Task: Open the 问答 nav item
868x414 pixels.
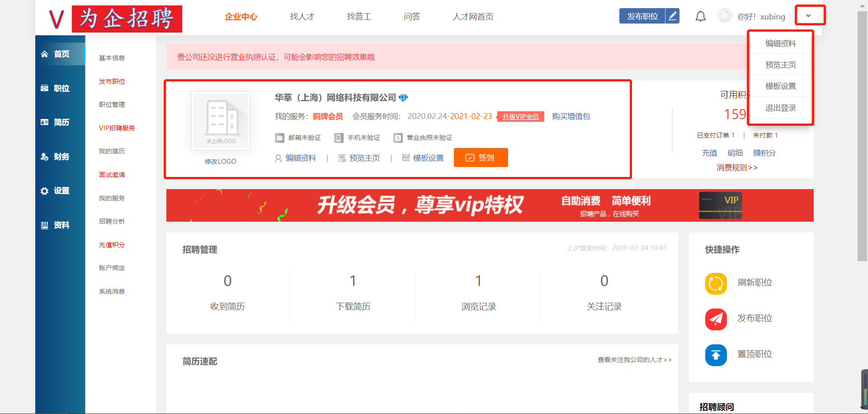Action: click(x=412, y=17)
